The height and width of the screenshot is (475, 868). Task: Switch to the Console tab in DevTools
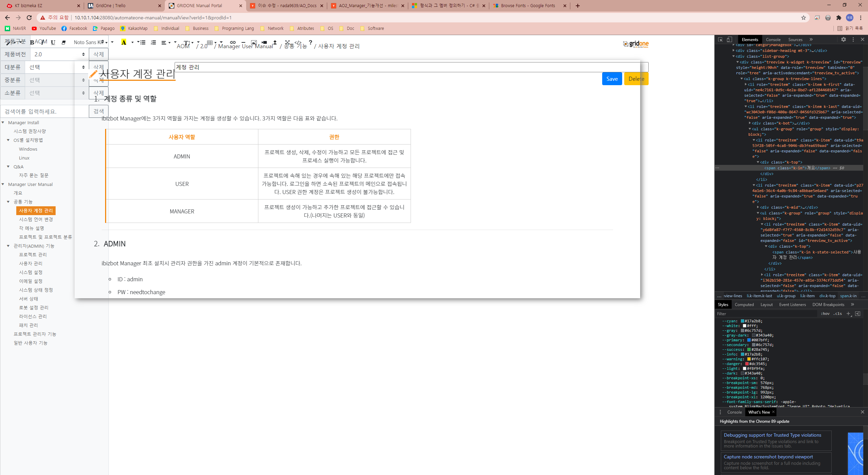pyautogui.click(x=773, y=39)
